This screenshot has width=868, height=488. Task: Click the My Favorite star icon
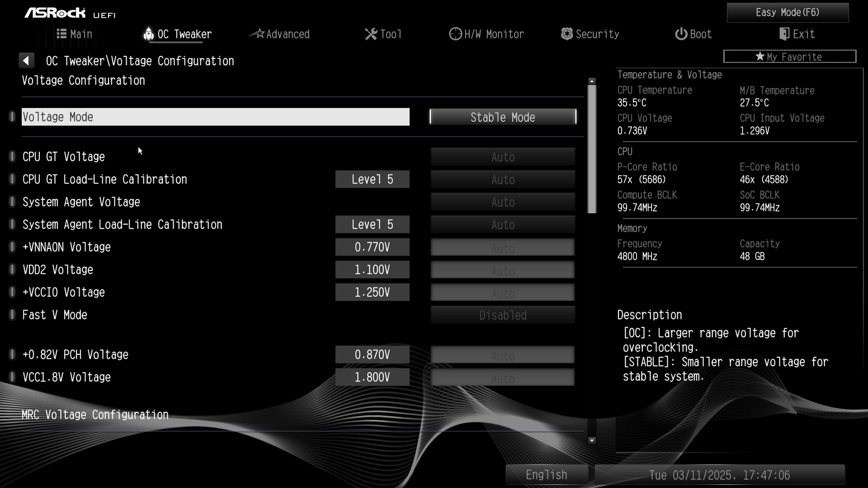[760, 56]
